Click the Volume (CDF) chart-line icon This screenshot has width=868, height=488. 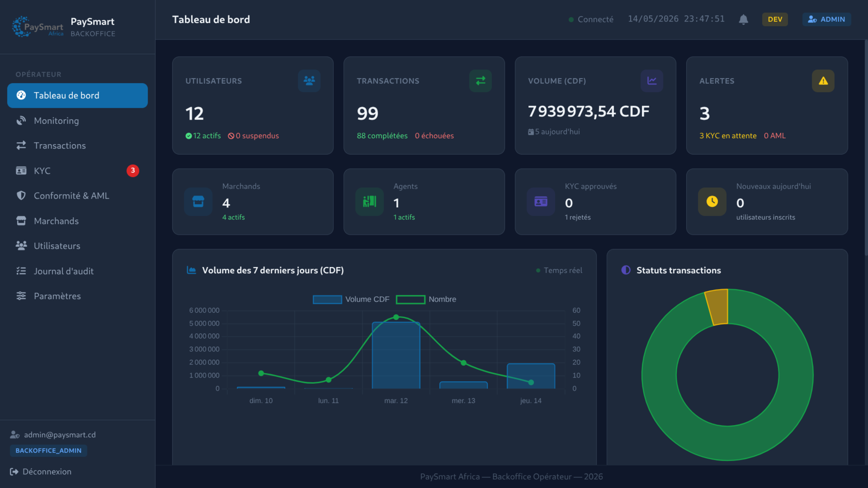click(652, 80)
